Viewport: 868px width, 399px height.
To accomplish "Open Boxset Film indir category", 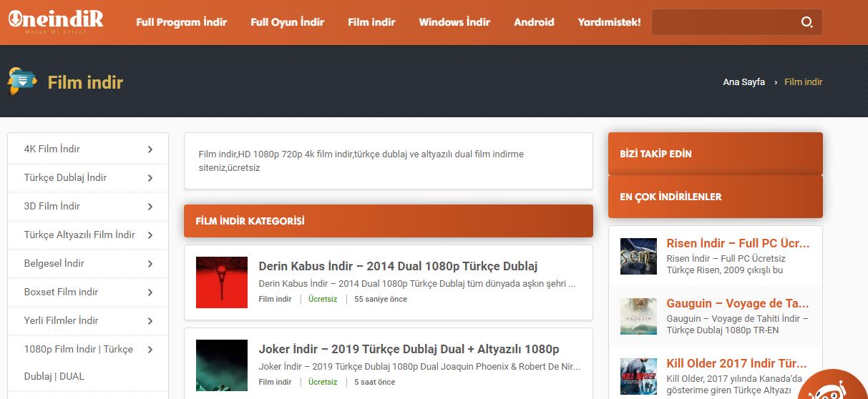I will click(61, 292).
